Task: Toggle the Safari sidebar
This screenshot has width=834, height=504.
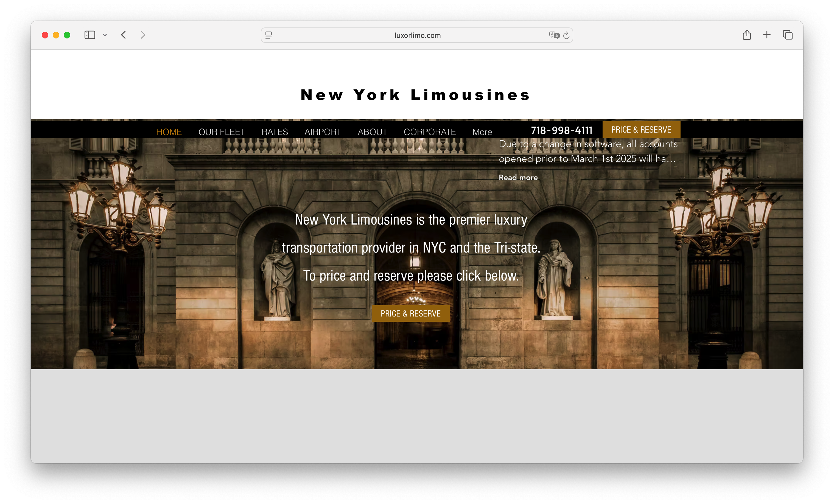Action: click(89, 35)
